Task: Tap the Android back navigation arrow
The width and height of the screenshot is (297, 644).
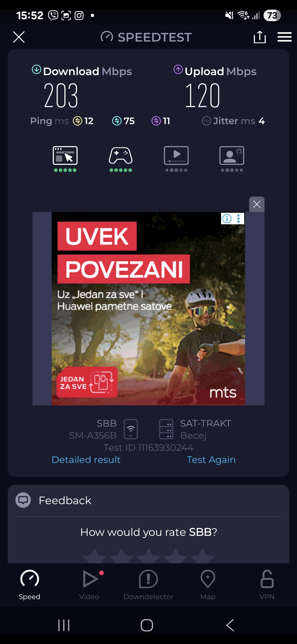Action: tap(230, 625)
